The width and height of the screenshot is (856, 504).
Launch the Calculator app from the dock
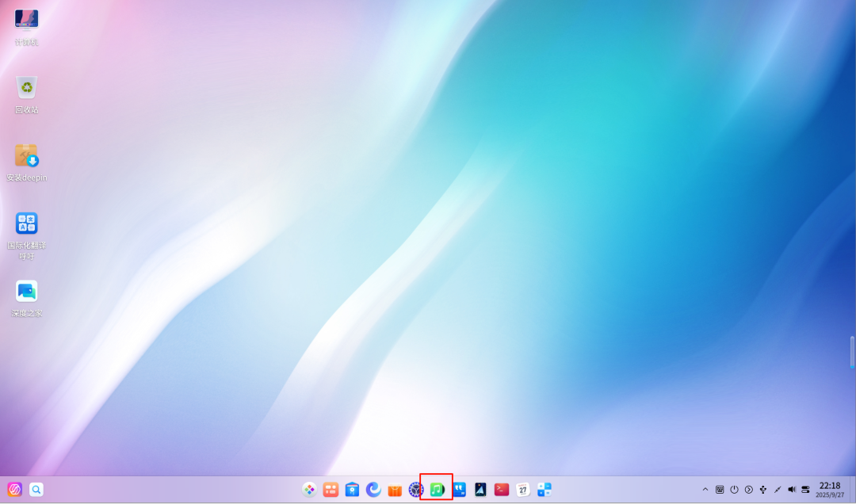click(545, 490)
